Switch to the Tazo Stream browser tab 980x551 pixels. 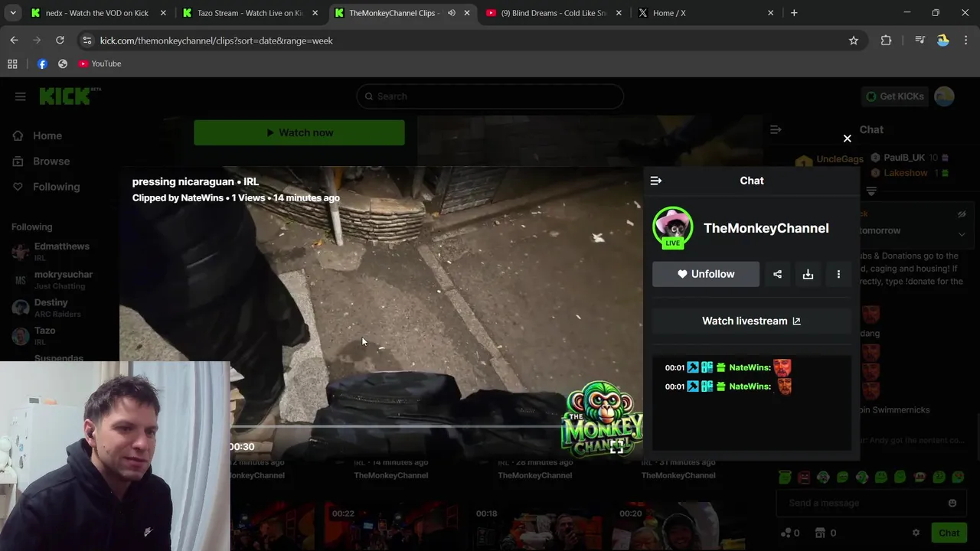250,13
